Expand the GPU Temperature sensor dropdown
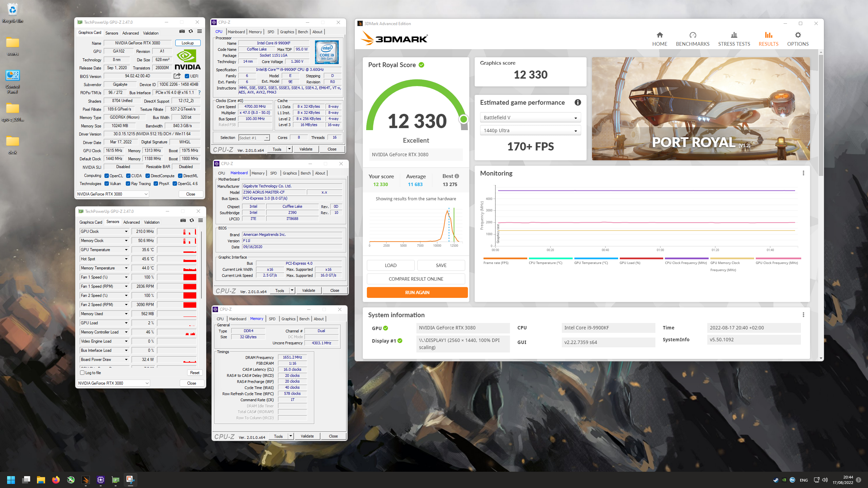Screen dimensions: 868x488 pyautogui.click(x=126, y=250)
